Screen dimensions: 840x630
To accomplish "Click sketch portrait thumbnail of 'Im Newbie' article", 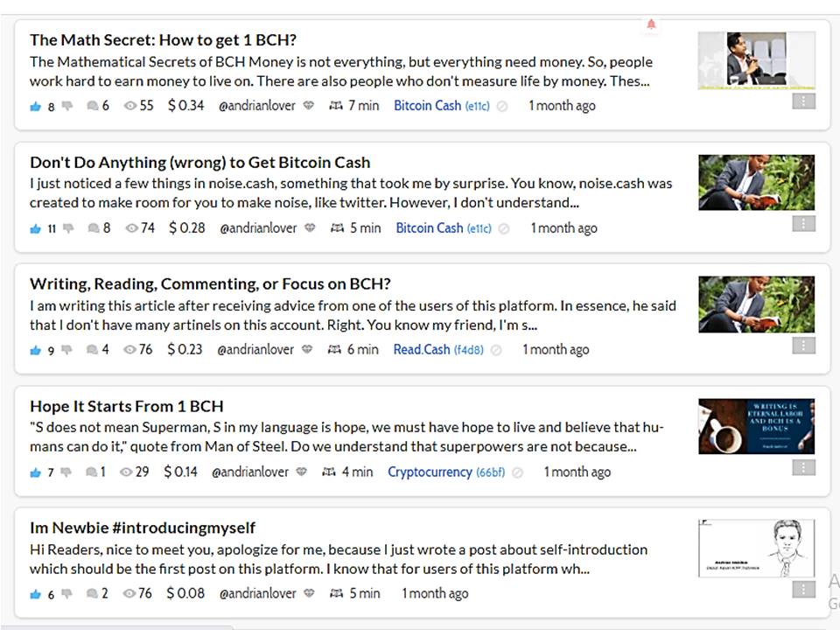I will click(x=756, y=548).
